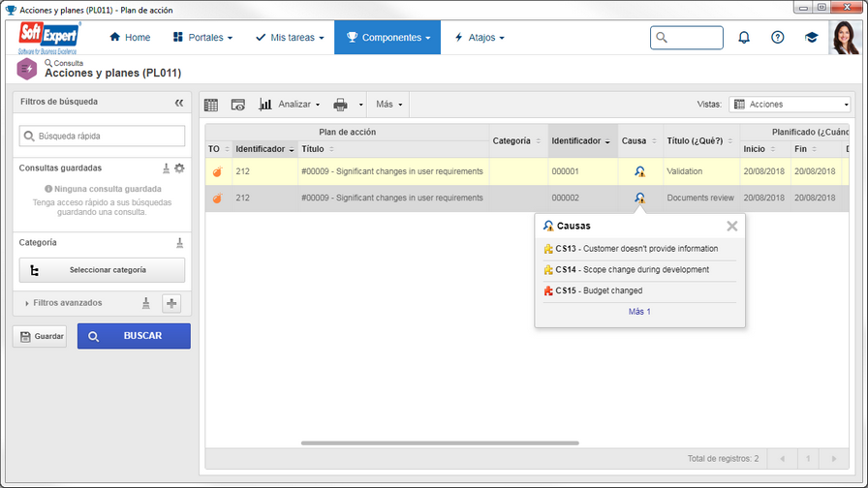Open the Más toolbar menu
The width and height of the screenshot is (868, 488).
coord(388,104)
